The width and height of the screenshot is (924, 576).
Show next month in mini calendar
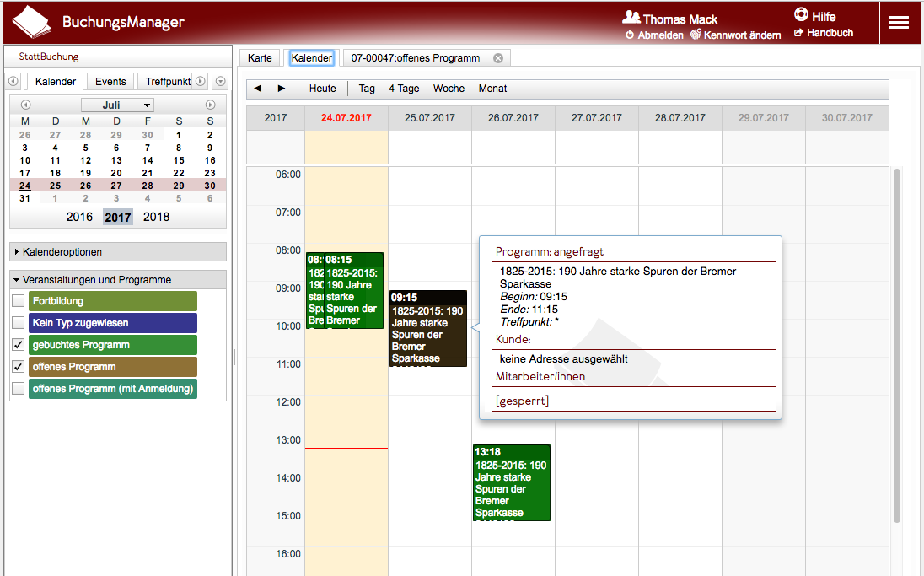pyautogui.click(x=210, y=105)
